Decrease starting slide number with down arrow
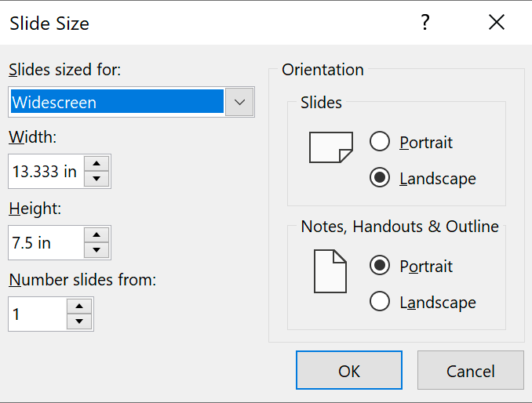This screenshot has width=532, height=403. tap(79, 321)
